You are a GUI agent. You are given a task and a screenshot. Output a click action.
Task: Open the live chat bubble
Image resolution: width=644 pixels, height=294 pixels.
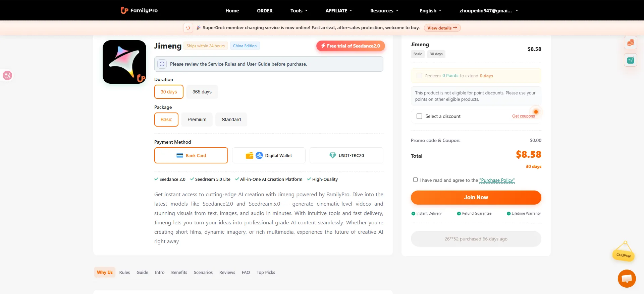(x=627, y=279)
